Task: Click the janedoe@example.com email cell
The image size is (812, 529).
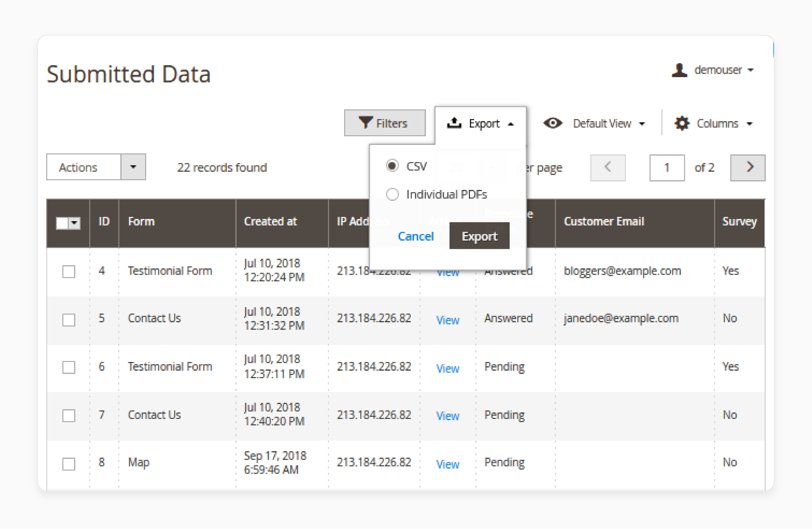Action: (621, 318)
